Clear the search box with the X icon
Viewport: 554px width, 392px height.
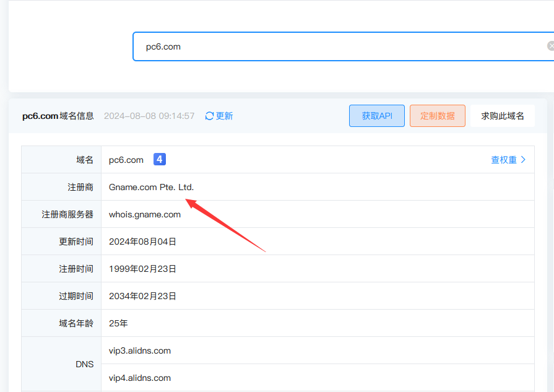[550, 46]
